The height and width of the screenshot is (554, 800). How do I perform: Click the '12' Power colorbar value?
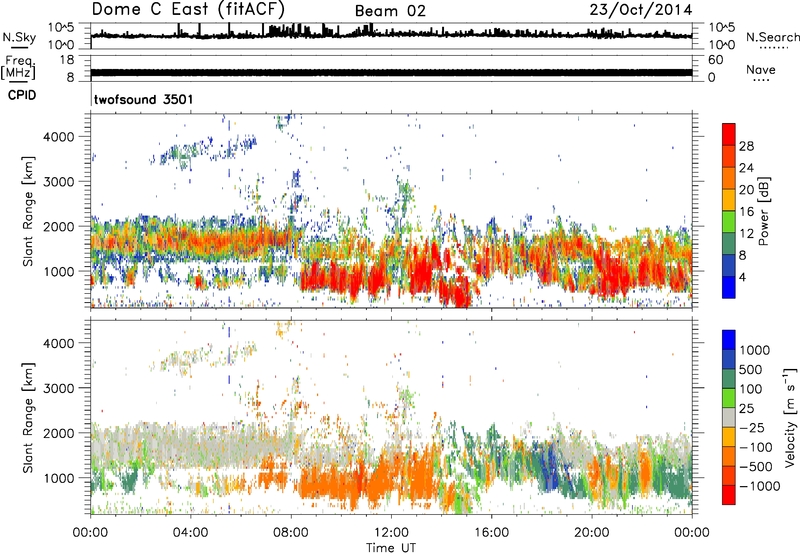[x=746, y=234]
